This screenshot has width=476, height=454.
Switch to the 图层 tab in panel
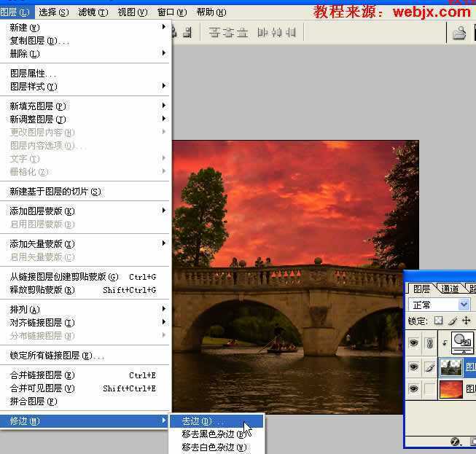pyautogui.click(x=421, y=289)
